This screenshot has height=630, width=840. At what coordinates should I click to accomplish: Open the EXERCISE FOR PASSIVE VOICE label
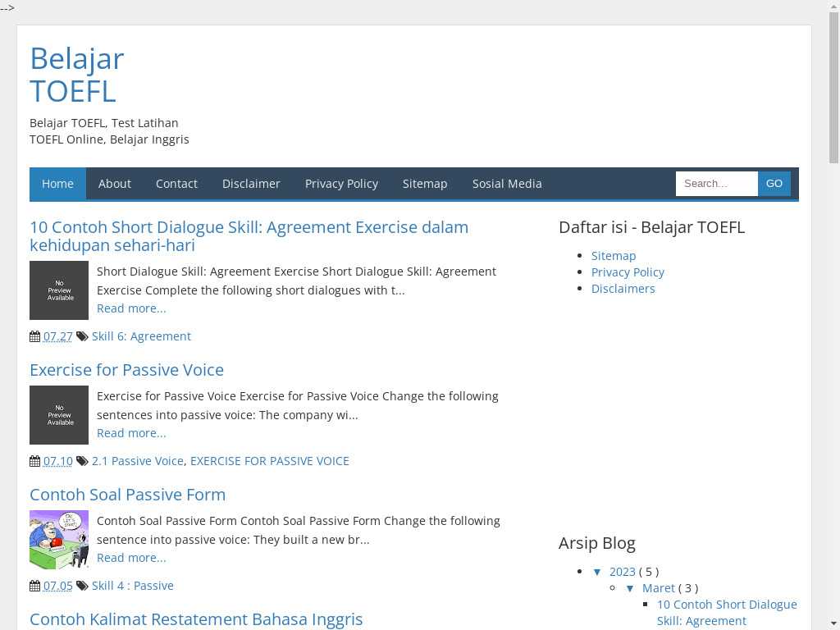point(270,461)
